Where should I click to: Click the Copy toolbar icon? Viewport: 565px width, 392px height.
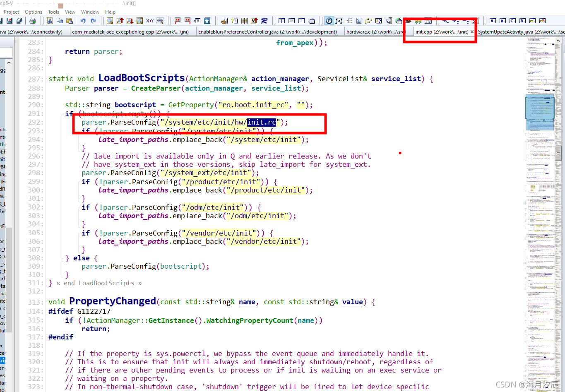pos(60,21)
